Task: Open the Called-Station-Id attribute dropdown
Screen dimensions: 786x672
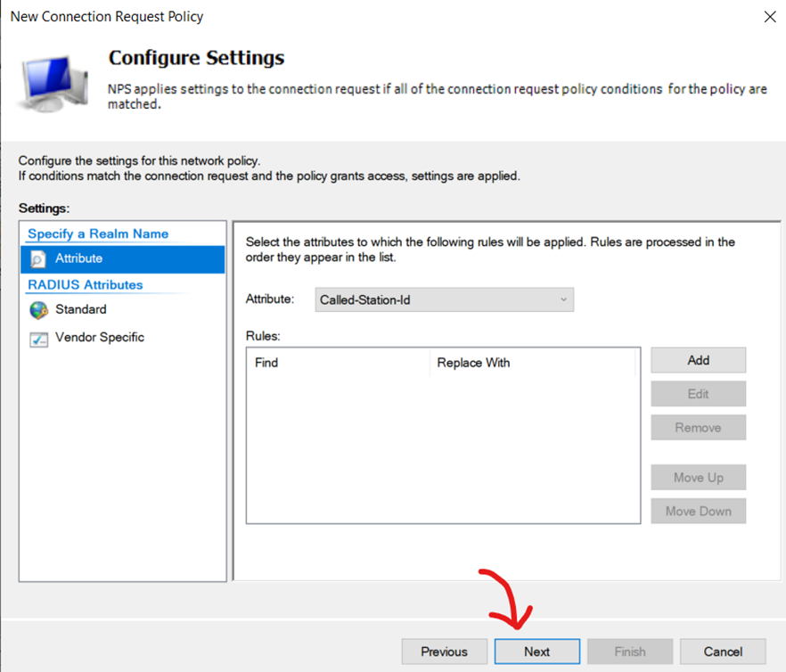Action: [x=444, y=299]
